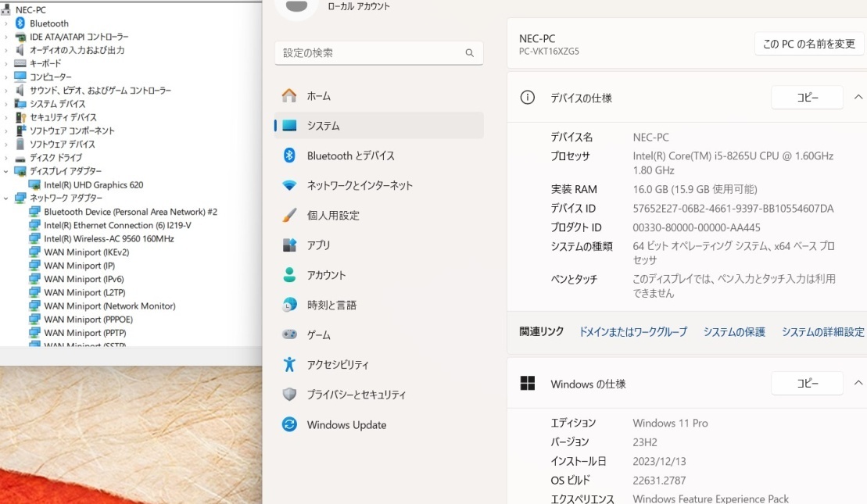Copy the デバイスの仕様 details
The height and width of the screenshot is (504, 867).
click(808, 97)
